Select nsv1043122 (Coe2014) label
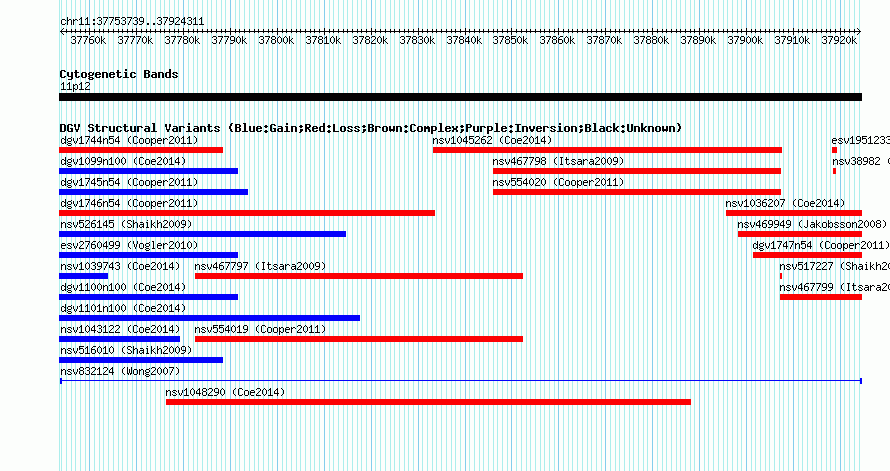Image resolution: width=890 pixels, height=471 pixels. tap(120, 329)
